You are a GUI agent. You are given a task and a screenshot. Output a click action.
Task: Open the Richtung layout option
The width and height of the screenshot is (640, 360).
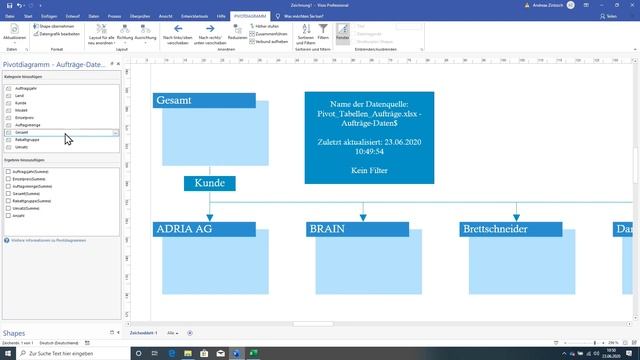[x=125, y=34]
